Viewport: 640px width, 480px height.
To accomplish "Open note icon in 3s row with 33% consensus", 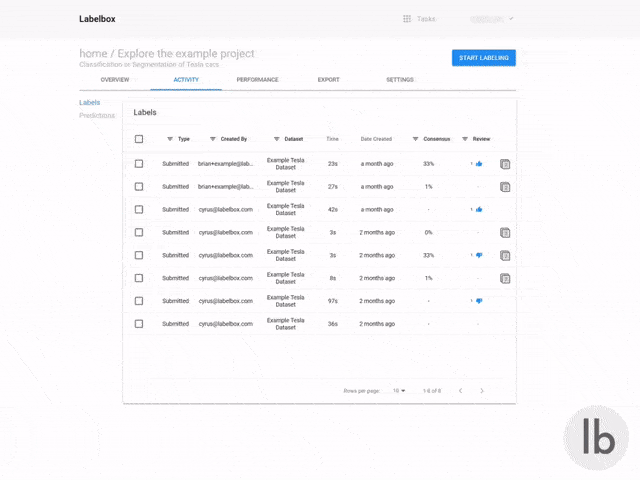I will click(x=505, y=256).
